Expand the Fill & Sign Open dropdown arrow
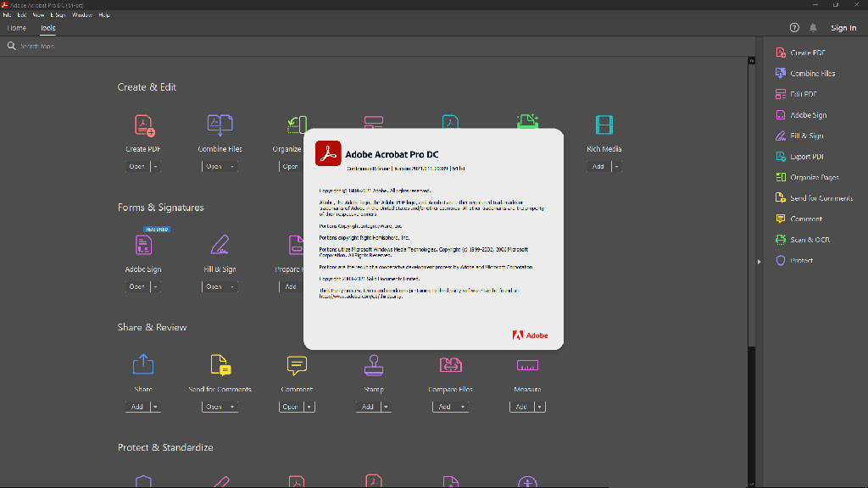 232,286
